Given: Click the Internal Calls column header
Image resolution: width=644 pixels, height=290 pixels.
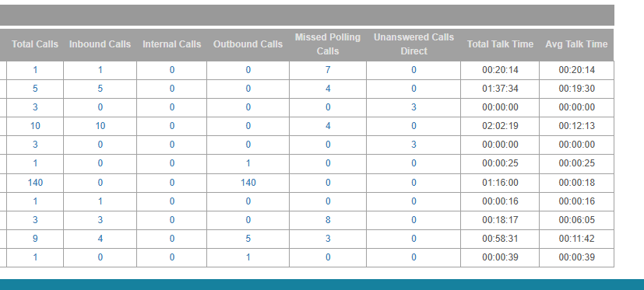Looking at the screenshot, I should coord(171,44).
